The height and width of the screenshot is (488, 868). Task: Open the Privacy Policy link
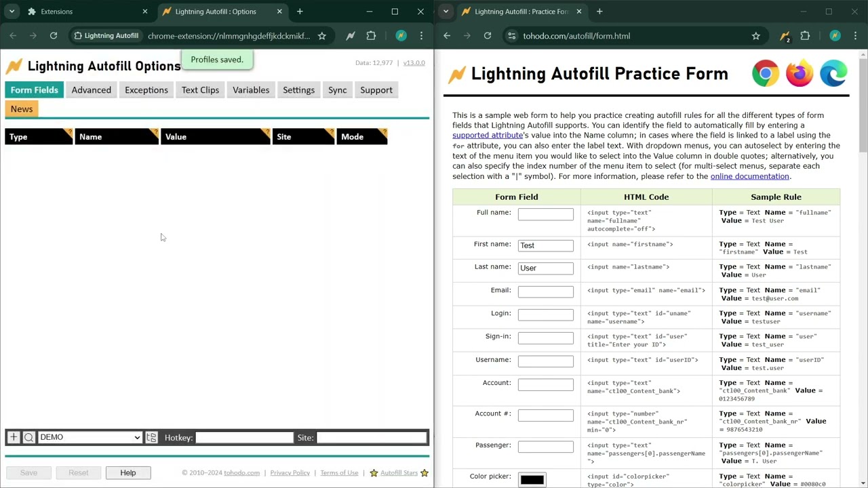pyautogui.click(x=290, y=473)
